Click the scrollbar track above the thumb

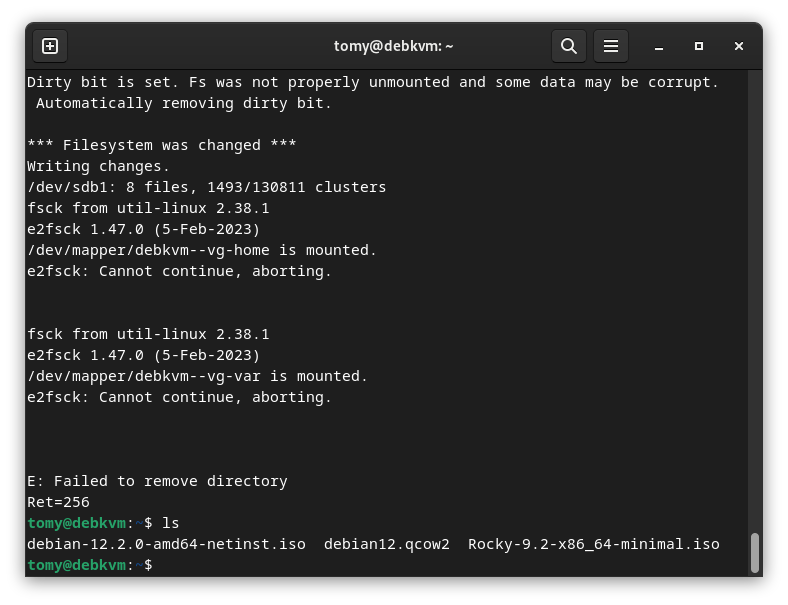tap(754, 300)
